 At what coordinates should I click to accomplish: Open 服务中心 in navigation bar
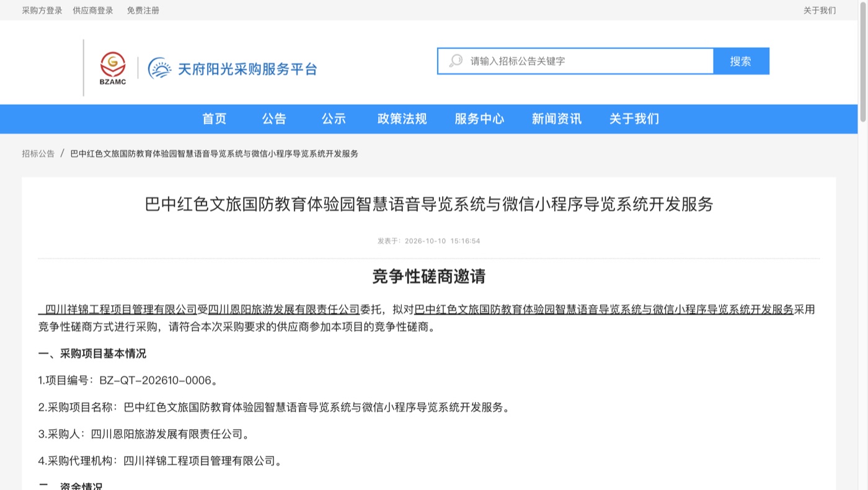[x=479, y=118]
